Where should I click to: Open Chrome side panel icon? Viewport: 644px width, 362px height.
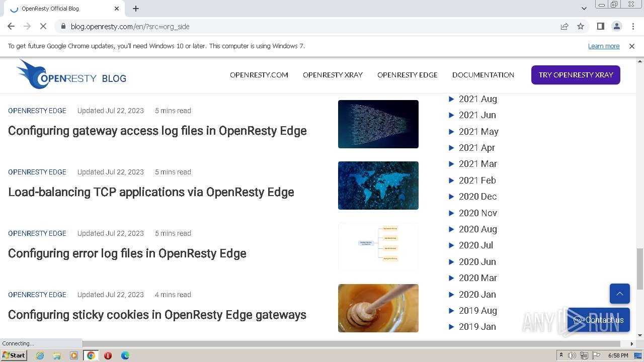point(600,26)
